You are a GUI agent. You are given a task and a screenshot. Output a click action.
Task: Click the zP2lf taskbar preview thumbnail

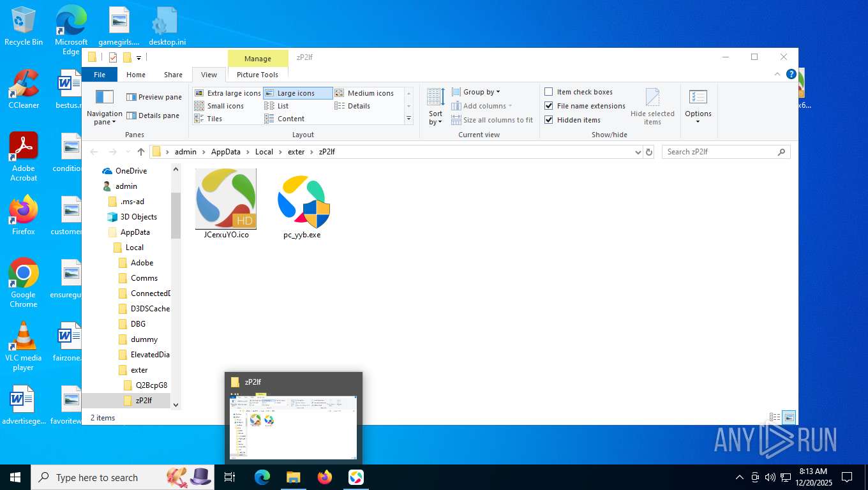pos(293,418)
